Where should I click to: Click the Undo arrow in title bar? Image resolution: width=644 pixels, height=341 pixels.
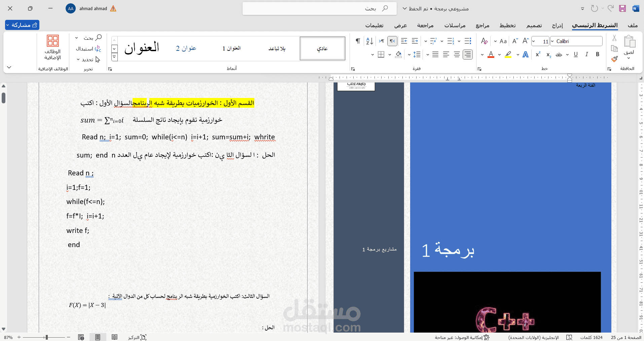click(x=611, y=8)
